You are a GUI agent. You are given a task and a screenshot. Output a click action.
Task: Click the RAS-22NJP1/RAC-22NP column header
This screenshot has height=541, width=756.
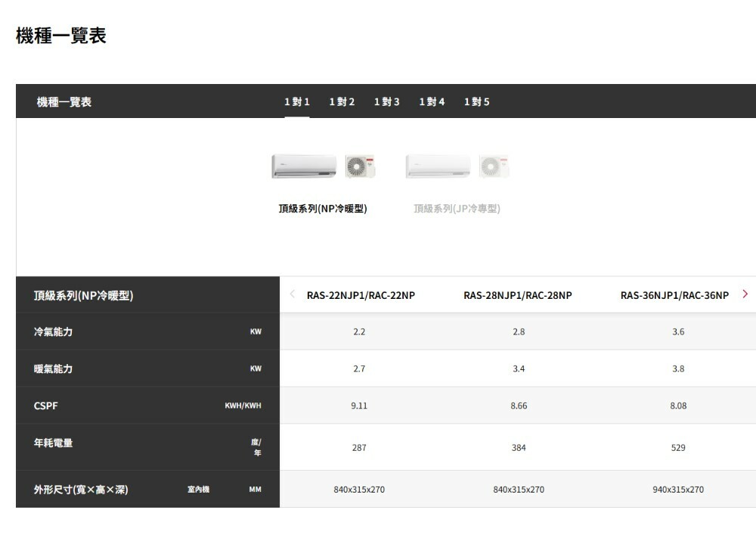(361, 295)
